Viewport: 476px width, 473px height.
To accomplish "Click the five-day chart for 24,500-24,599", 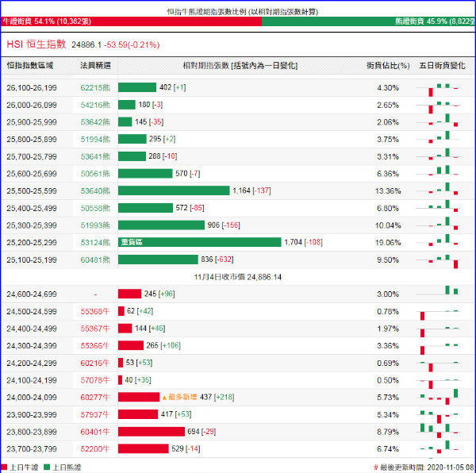I will click(439, 313).
